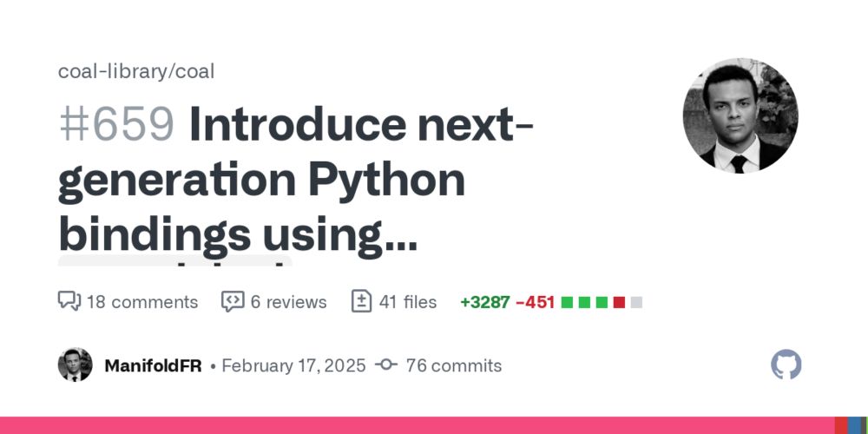Click the comments speech bubble icon
The width and height of the screenshot is (868, 434).
pos(69,301)
